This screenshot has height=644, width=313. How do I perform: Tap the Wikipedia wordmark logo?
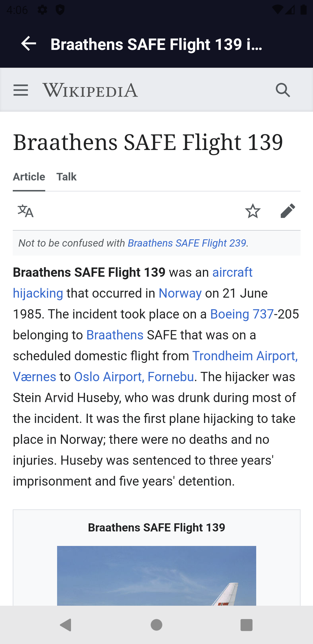coord(90,90)
